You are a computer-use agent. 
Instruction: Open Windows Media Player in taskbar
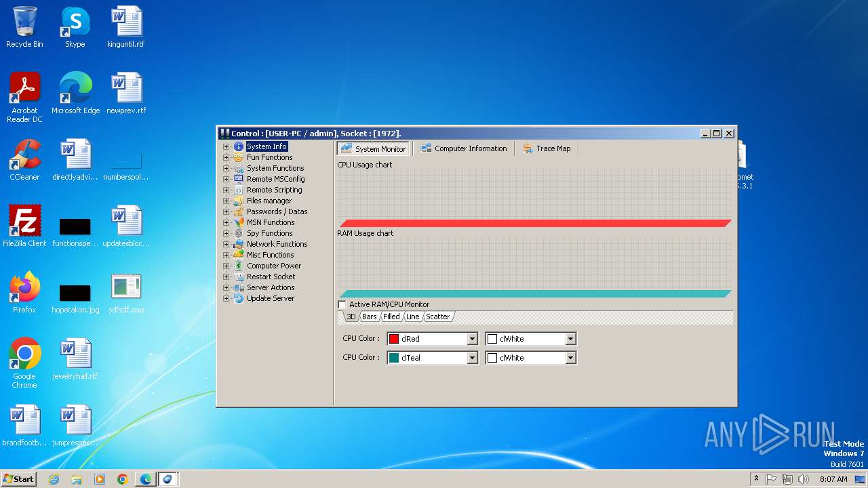pyautogui.click(x=100, y=479)
